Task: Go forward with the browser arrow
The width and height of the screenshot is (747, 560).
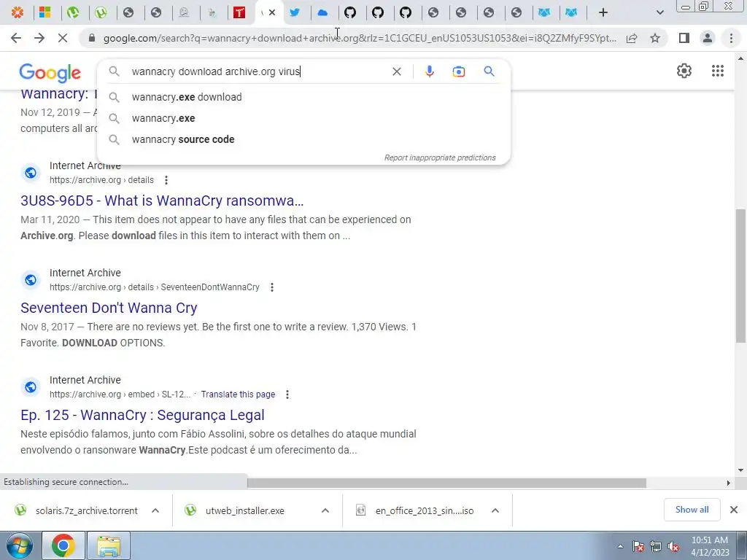Action: click(39, 38)
